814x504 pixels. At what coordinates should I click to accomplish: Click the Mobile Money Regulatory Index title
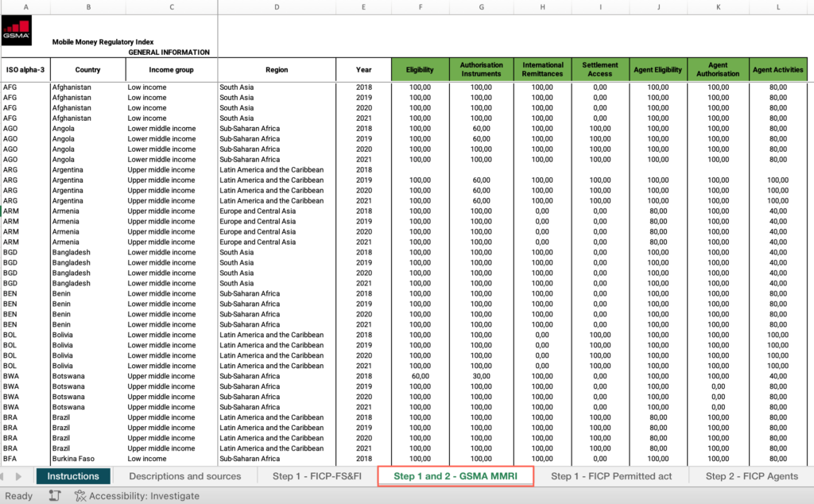point(103,42)
